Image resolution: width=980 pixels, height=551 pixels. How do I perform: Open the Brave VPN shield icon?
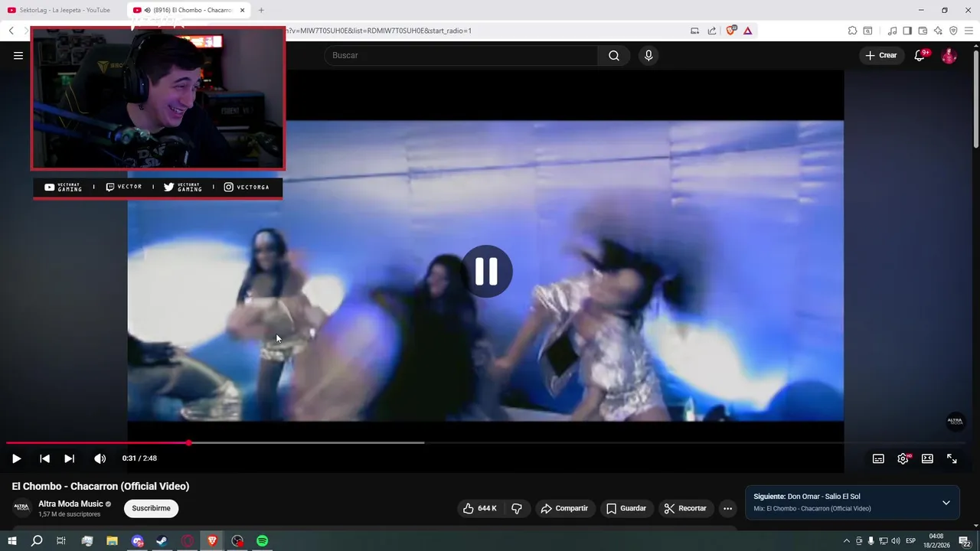[x=953, y=31]
